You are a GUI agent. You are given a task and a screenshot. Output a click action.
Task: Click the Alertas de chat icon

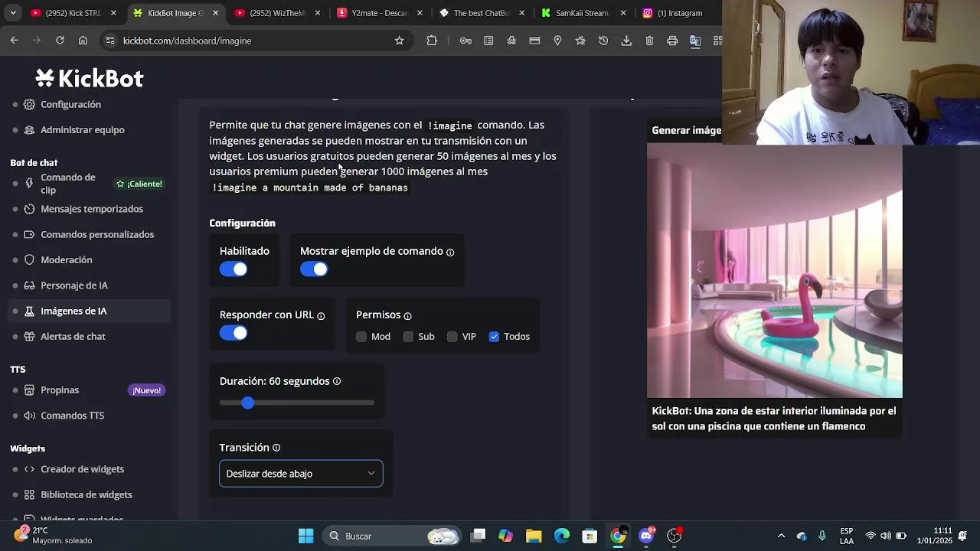pyautogui.click(x=29, y=337)
